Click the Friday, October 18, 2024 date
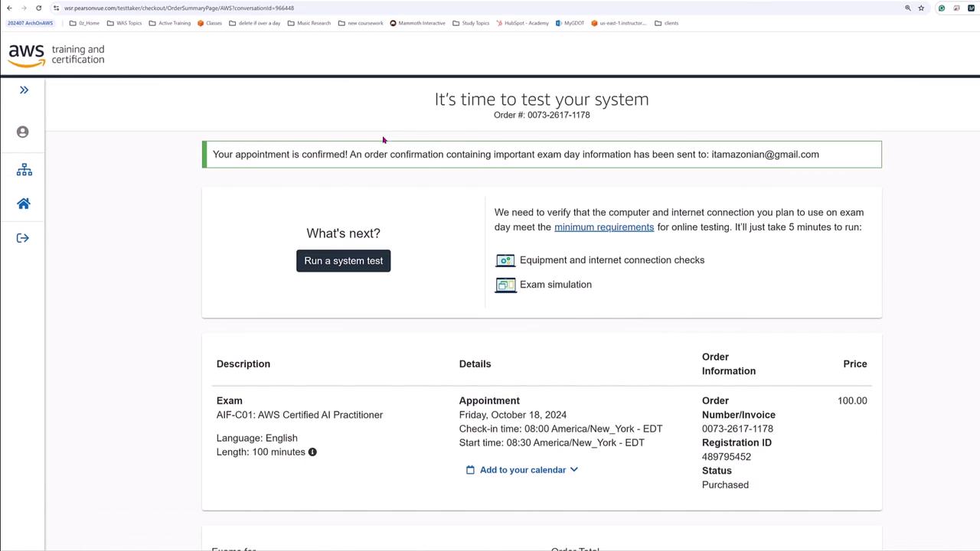 tap(513, 415)
